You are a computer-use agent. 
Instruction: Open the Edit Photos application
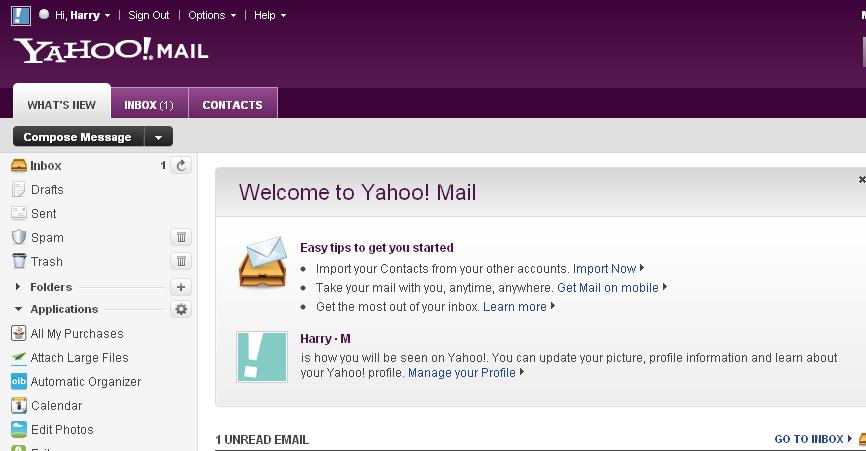61,430
